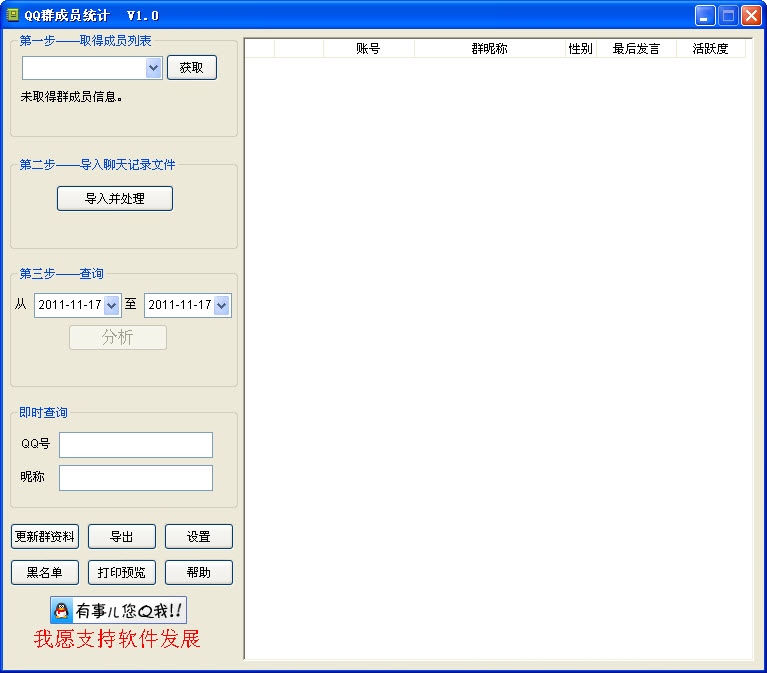The height and width of the screenshot is (673, 767).
Task: Open the 黑名单 blacklist button
Action: pyautogui.click(x=45, y=572)
